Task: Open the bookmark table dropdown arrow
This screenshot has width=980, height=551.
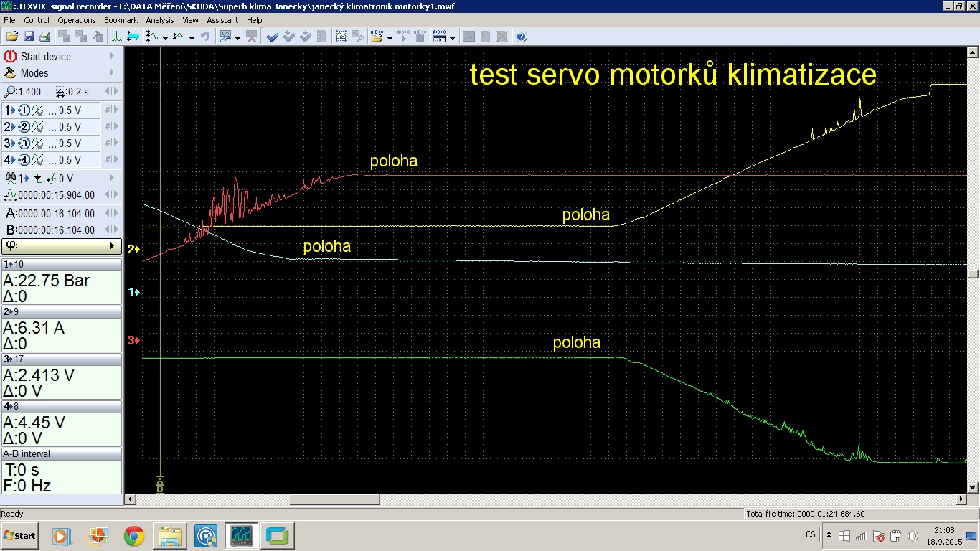Action: (452, 37)
